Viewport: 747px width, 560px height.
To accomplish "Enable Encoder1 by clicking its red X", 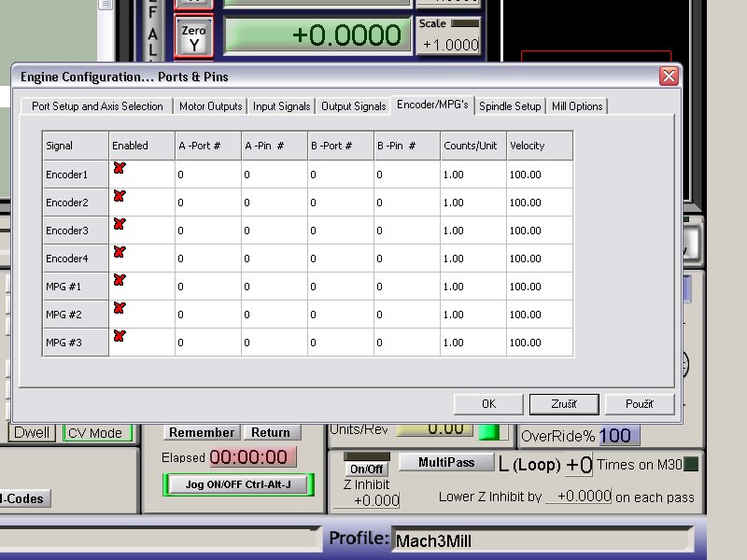I will (120, 169).
